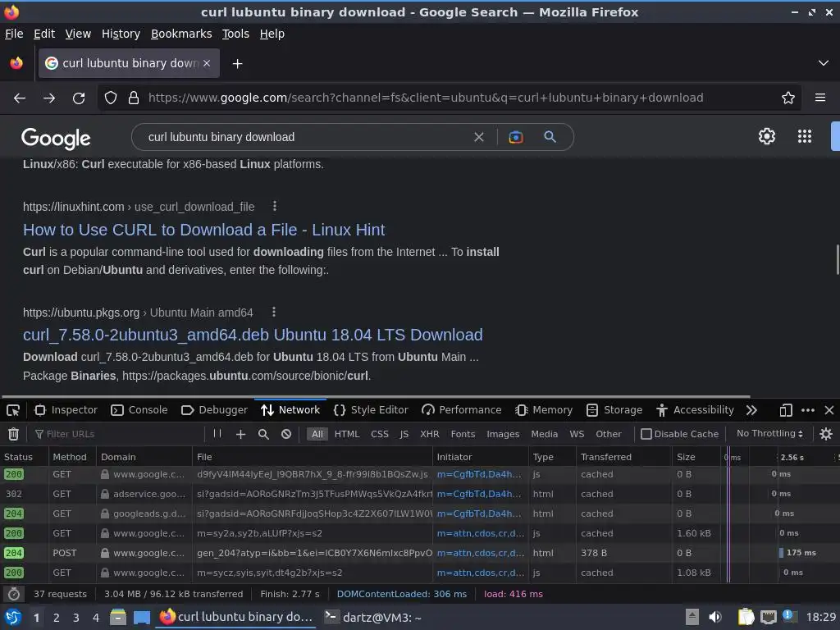
Task: Open the Memory panel
Action: [545, 410]
